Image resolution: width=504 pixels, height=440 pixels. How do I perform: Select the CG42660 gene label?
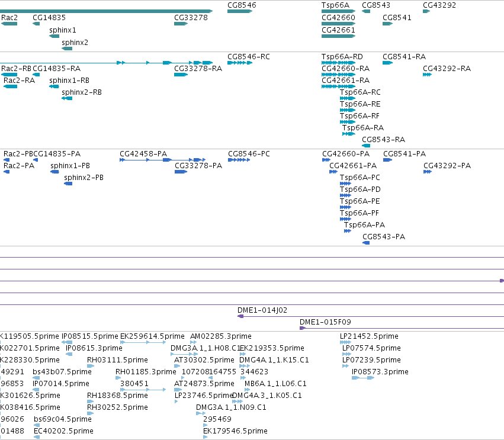[338, 18]
